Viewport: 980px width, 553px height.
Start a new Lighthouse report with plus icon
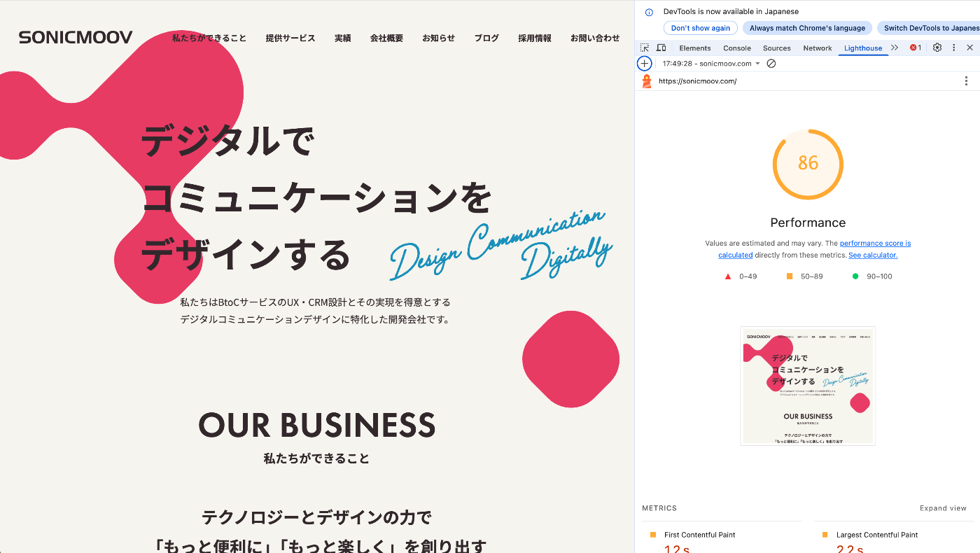coord(645,63)
